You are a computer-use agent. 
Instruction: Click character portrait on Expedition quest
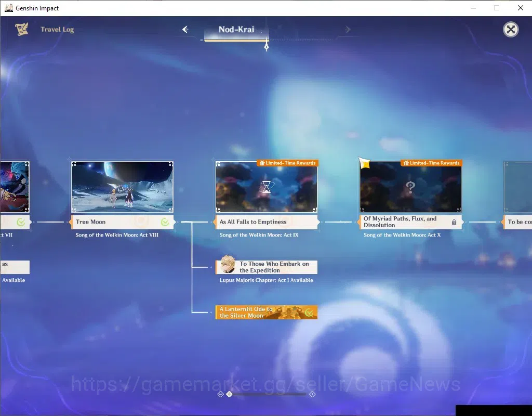(x=228, y=265)
